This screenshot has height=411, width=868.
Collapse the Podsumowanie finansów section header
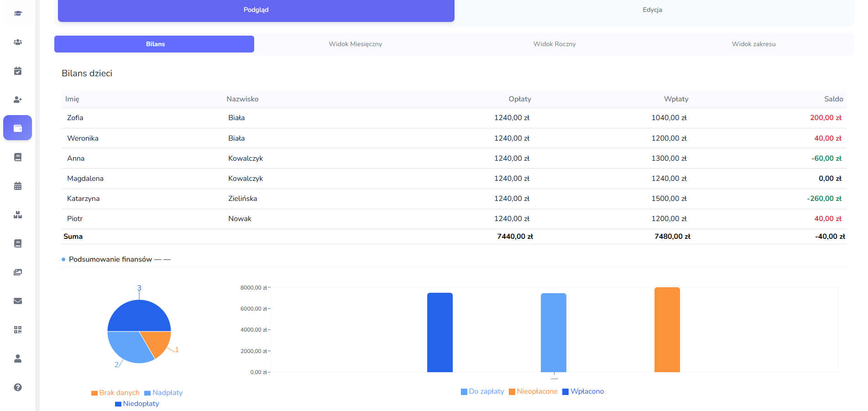point(110,259)
